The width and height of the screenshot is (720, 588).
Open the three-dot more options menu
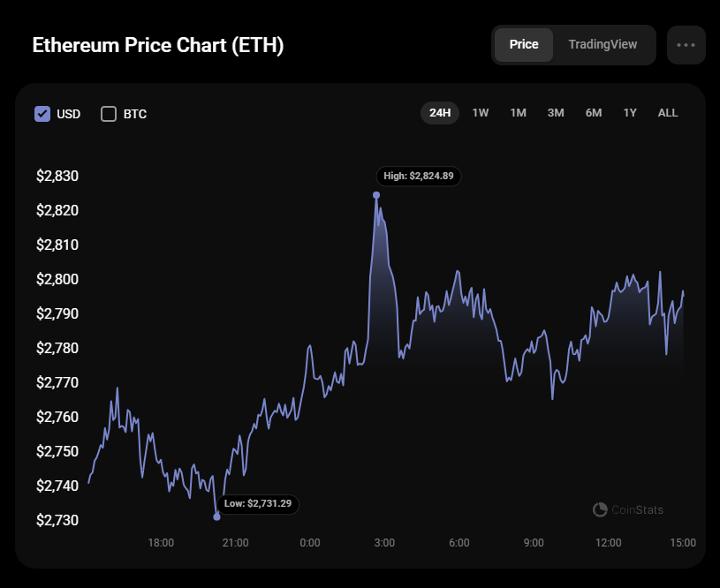point(686,45)
